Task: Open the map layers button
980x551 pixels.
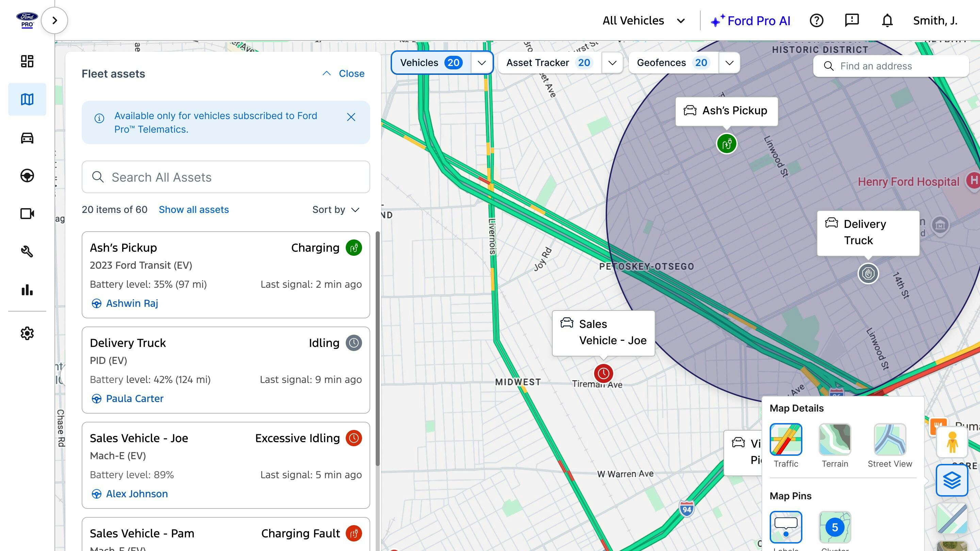Action: pos(952,480)
